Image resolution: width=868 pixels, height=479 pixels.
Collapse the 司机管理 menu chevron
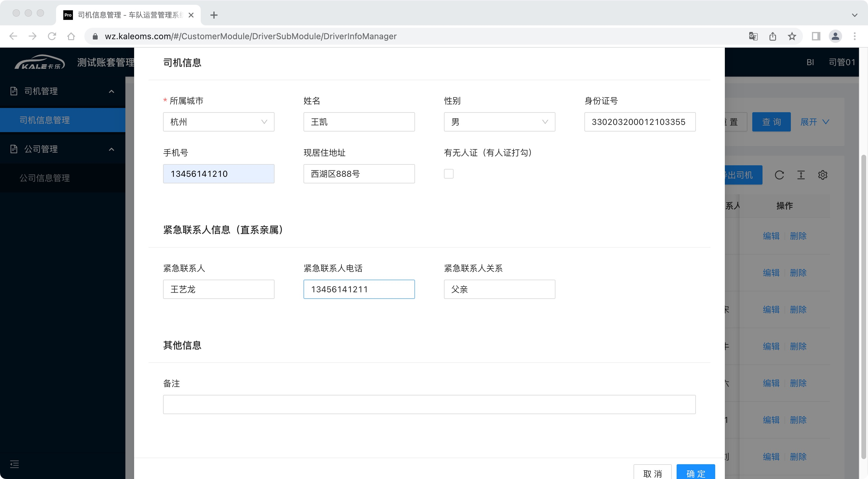coord(112,91)
